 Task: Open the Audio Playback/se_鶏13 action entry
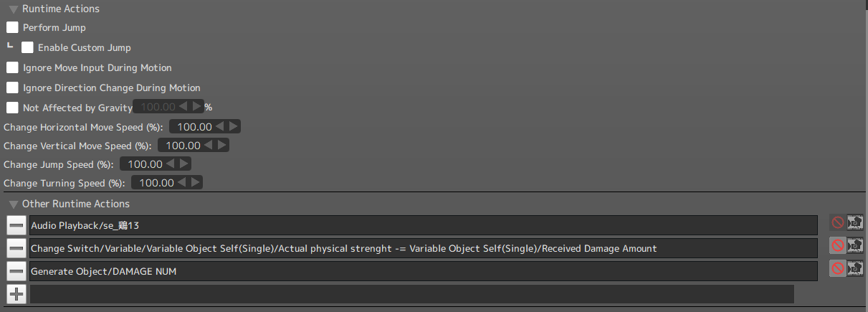point(423,225)
